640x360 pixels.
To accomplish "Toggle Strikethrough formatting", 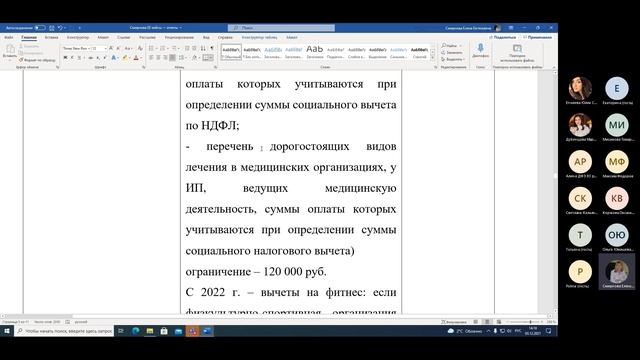I will point(90,58).
